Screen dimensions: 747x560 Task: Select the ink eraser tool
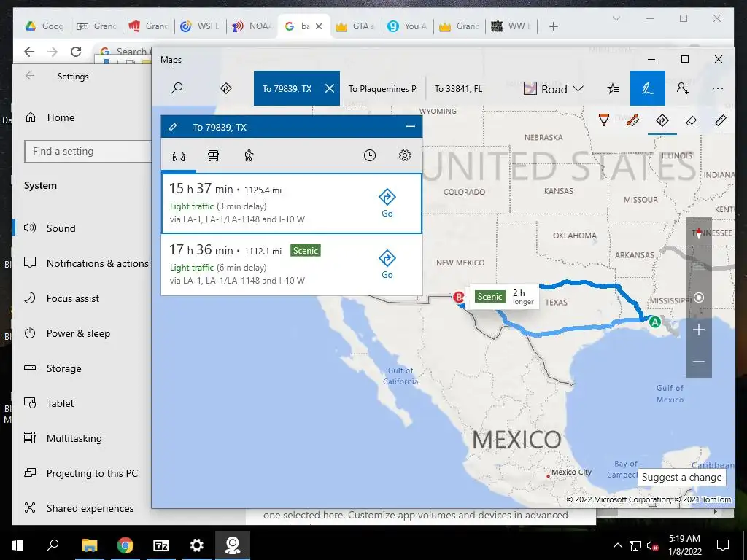pyautogui.click(x=692, y=120)
